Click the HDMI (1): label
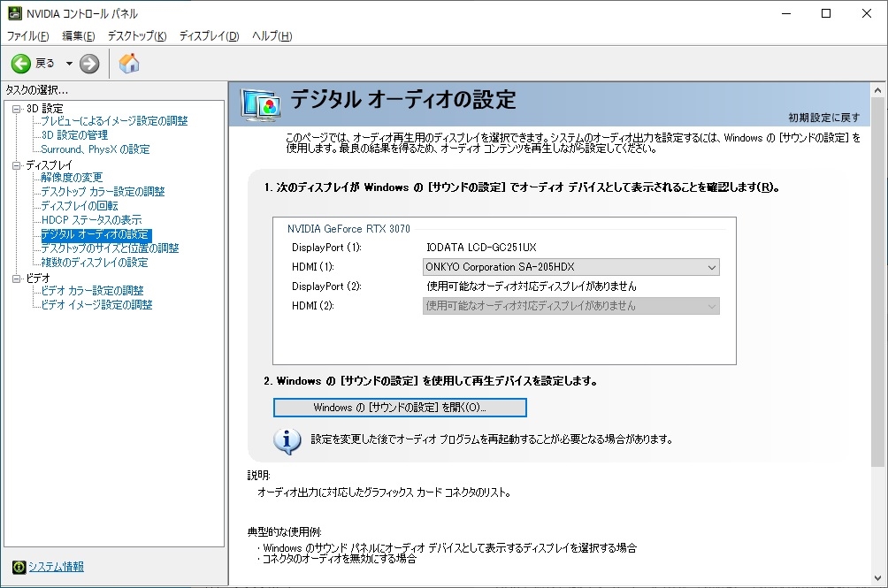Viewport: 888px width, 588px height. coord(313,266)
